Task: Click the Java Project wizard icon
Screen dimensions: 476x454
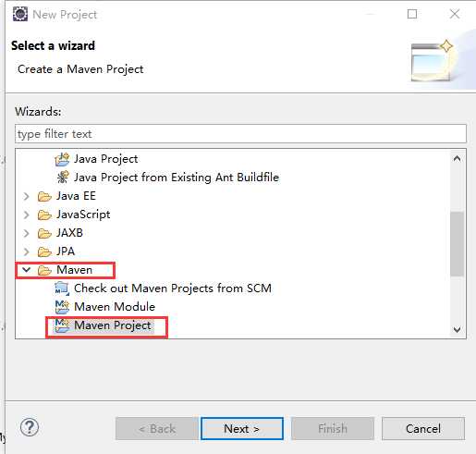Action: click(x=62, y=159)
